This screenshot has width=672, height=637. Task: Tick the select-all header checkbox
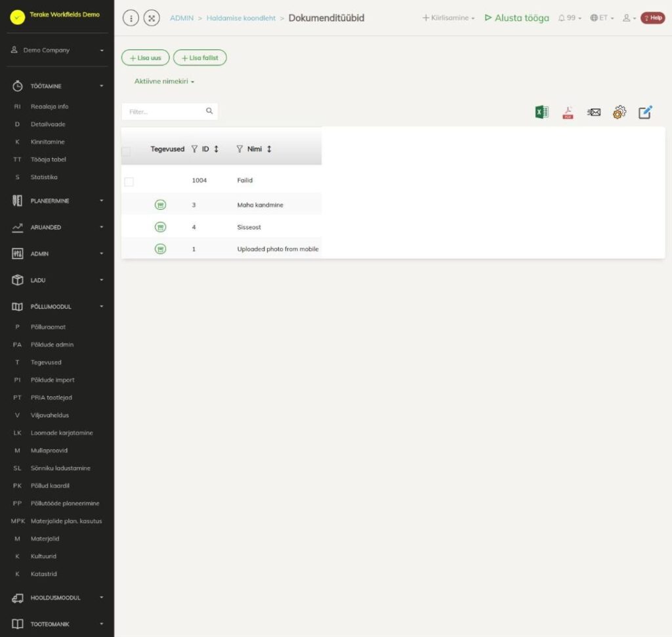[x=126, y=152]
